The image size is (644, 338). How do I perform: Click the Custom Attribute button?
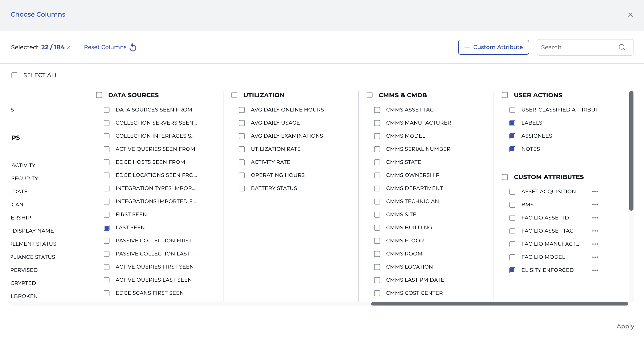click(493, 47)
